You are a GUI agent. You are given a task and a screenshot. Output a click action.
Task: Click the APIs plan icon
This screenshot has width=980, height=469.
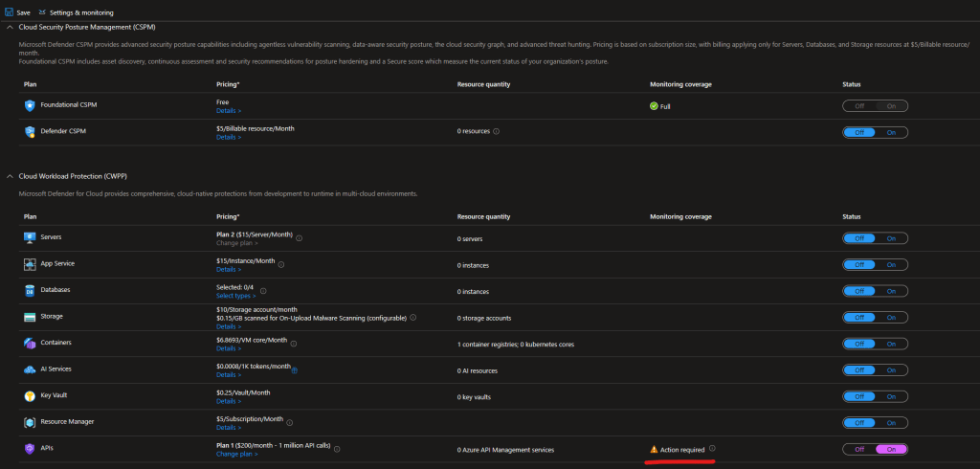(30, 448)
